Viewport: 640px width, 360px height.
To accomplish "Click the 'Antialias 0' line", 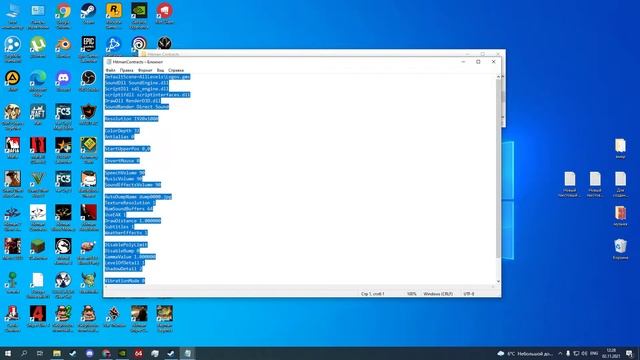I will pyautogui.click(x=119, y=137).
